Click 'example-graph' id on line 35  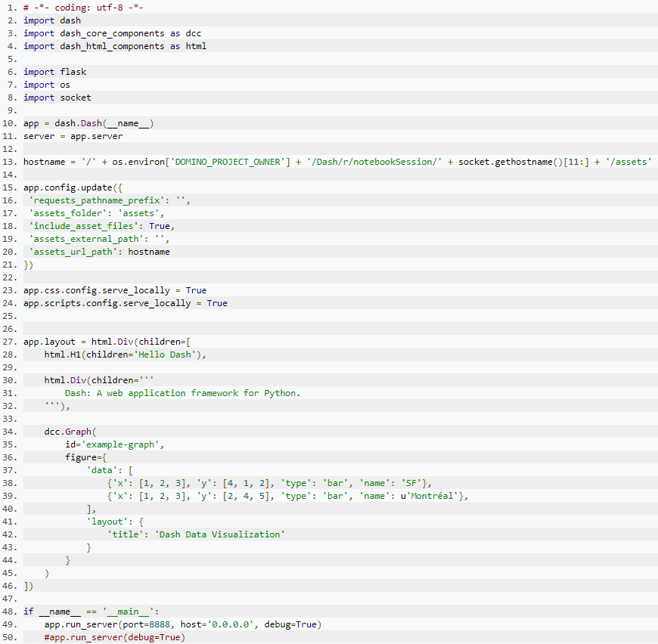(120, 444)
